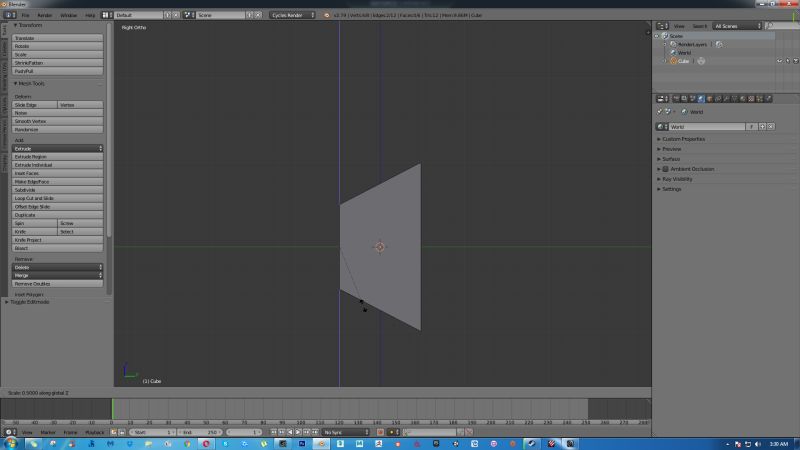Click the screen layout browse icon
Image resolution: width=800 pixels, height=450 pixels.
tap(106, 15)
